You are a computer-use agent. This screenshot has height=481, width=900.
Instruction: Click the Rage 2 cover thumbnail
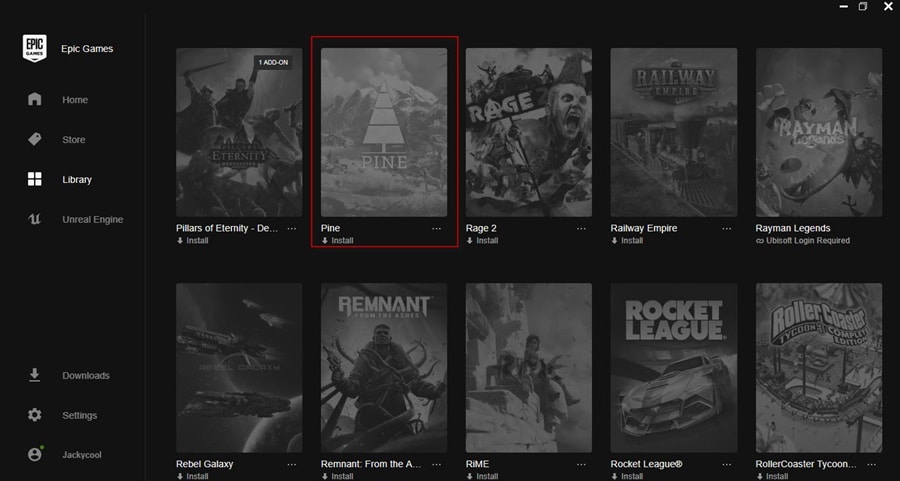pos(529,132)
